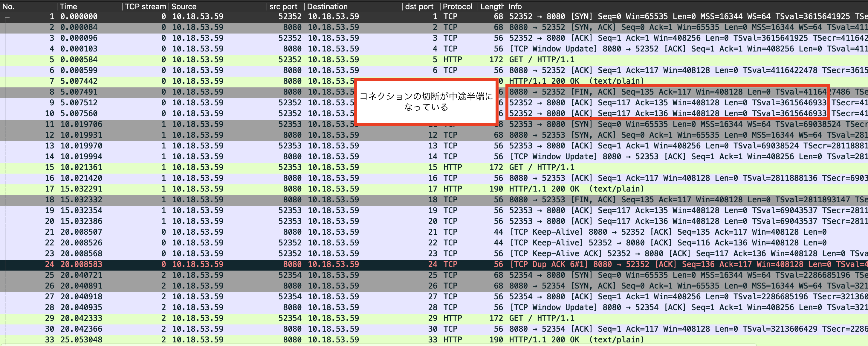Select packet 22 TCP Keep-Alive from 52352
Viewport: 868px width, 346px height.
(x=434, y=243)
